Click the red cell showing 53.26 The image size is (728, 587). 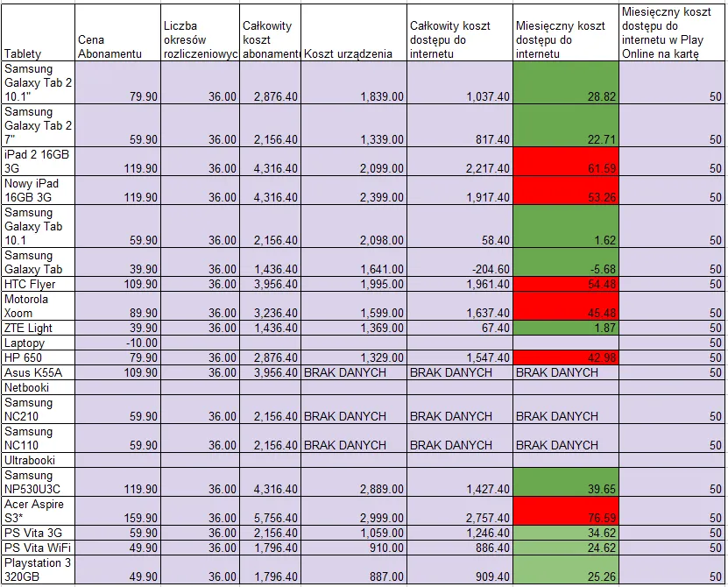[566, 190]
